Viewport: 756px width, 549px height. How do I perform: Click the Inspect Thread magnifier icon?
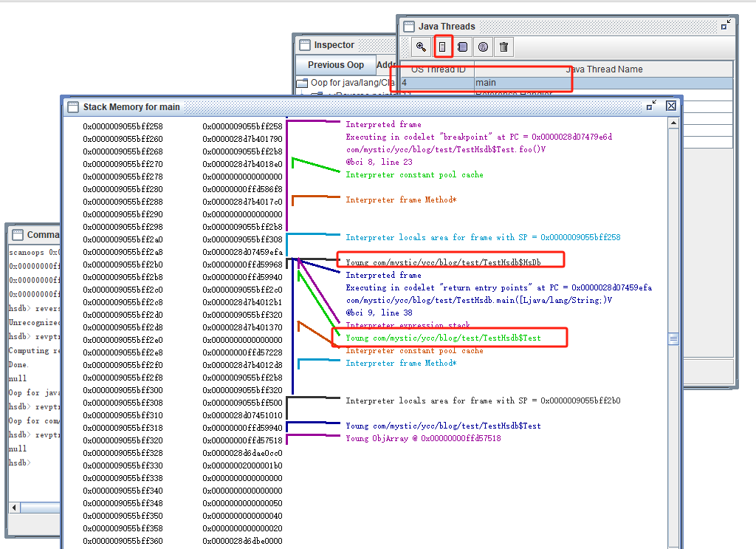(421, 47)
